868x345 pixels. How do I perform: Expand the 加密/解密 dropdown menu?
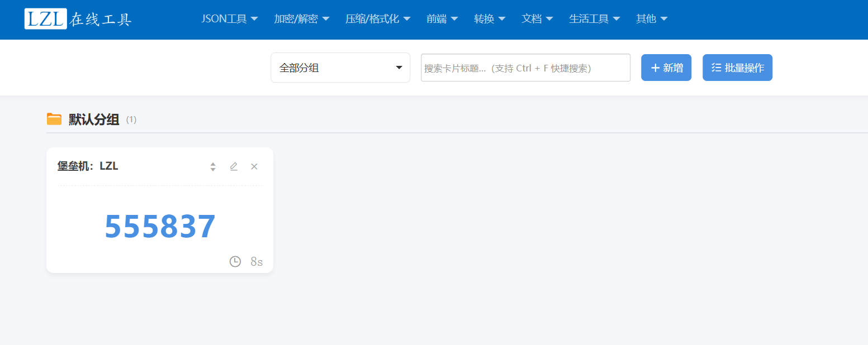coord(302,18)
